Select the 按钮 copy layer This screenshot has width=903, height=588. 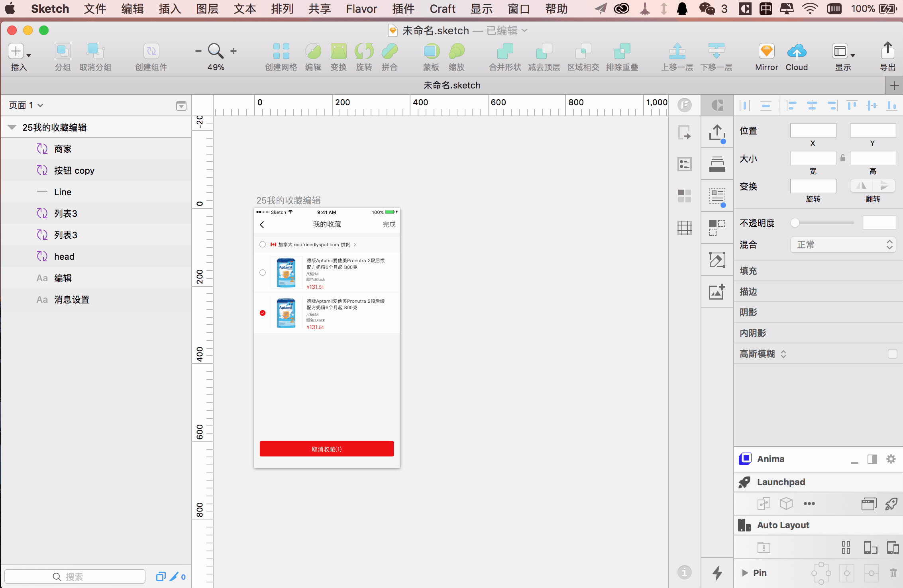point(96,171)
